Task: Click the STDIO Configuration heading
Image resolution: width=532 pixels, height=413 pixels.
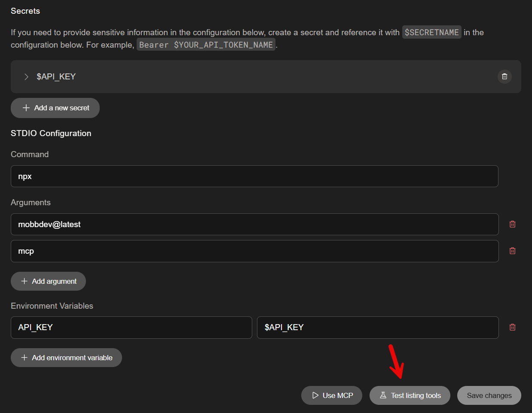Action: 51,134
